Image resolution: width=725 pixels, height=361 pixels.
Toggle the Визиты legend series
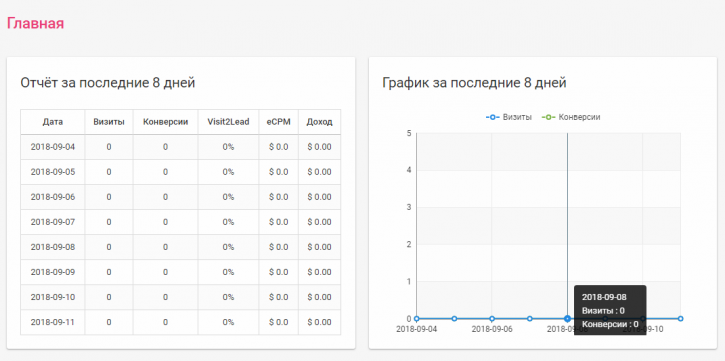(x=509, y=117)
